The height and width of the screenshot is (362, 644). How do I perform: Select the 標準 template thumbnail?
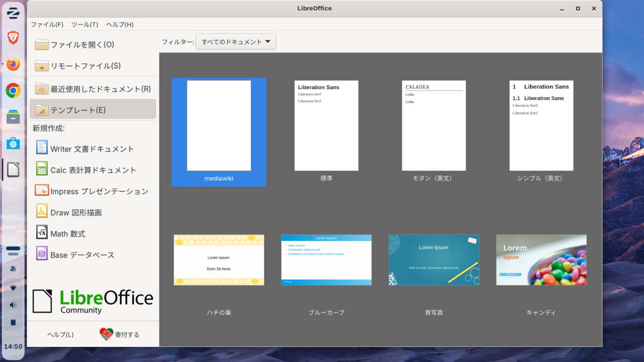pyautogui.click(x=326, y=125)
